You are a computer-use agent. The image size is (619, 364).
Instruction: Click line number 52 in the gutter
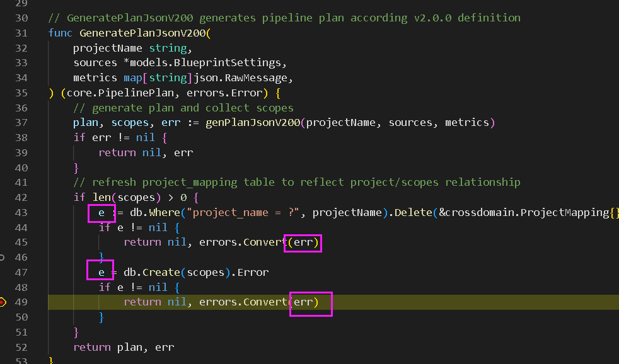tap(21, 348)
